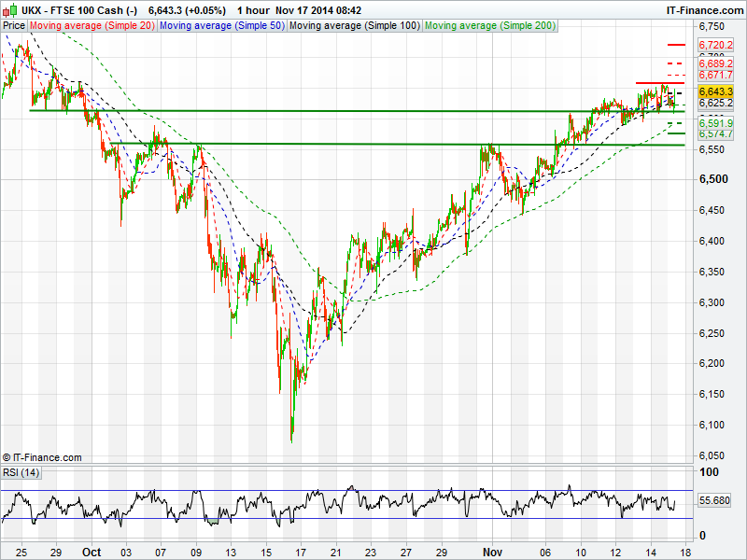Click the red 6,720.2 price level label
This screenshot has width=747, height=560.
(714, 45)
